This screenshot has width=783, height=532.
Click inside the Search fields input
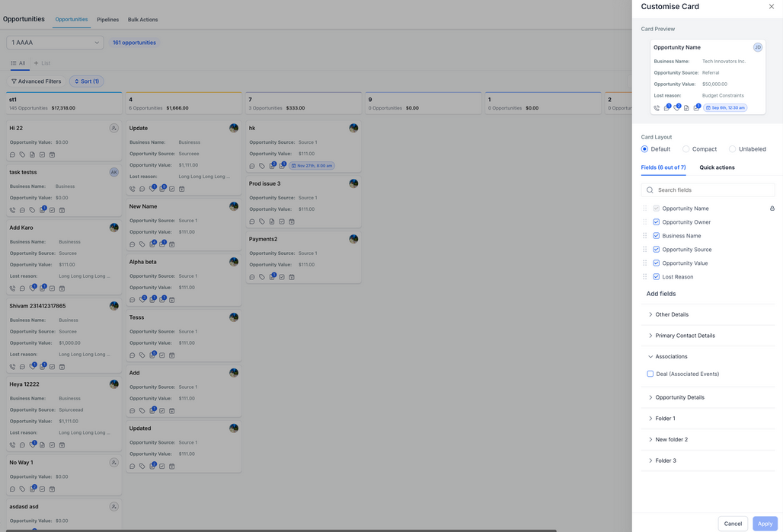(x=708, y=190)
